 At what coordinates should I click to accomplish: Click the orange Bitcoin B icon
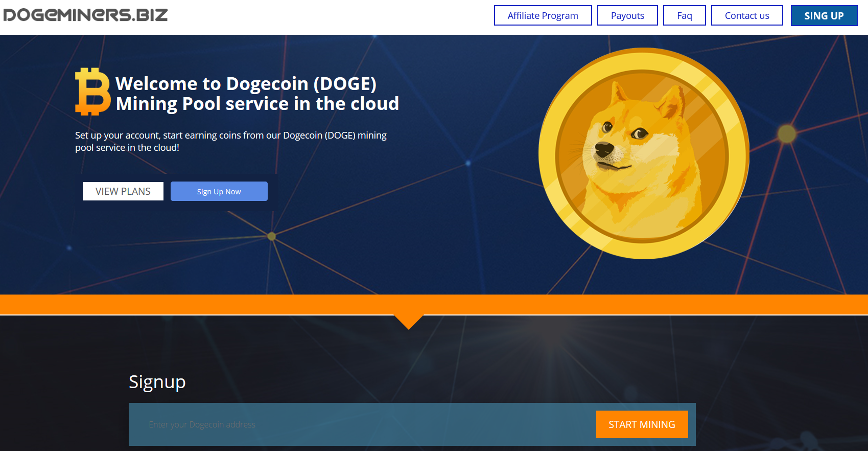point(92,92)
